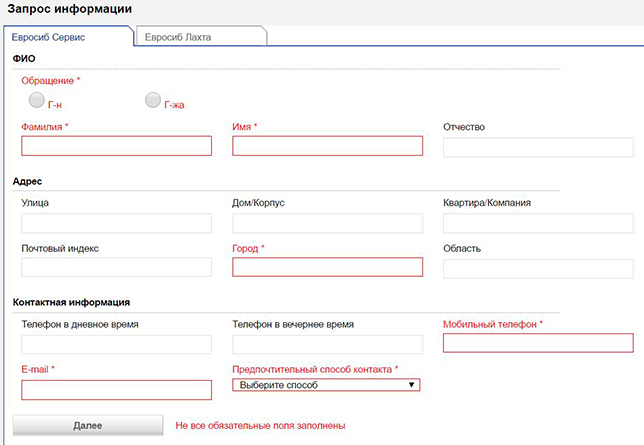
Task: Click the dropdown arrow of contact method
Action: pos(411,385)
